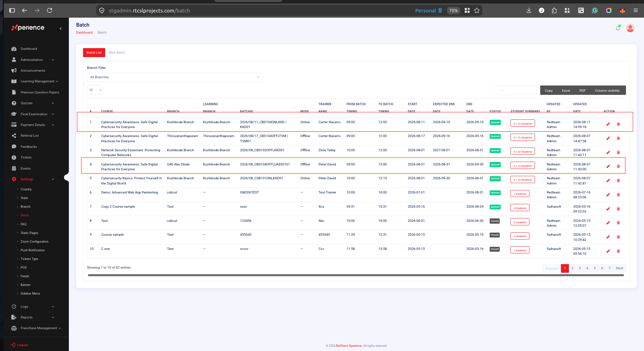Click the table search field
This screenshot has width=644, height=351.
(516, 90)
